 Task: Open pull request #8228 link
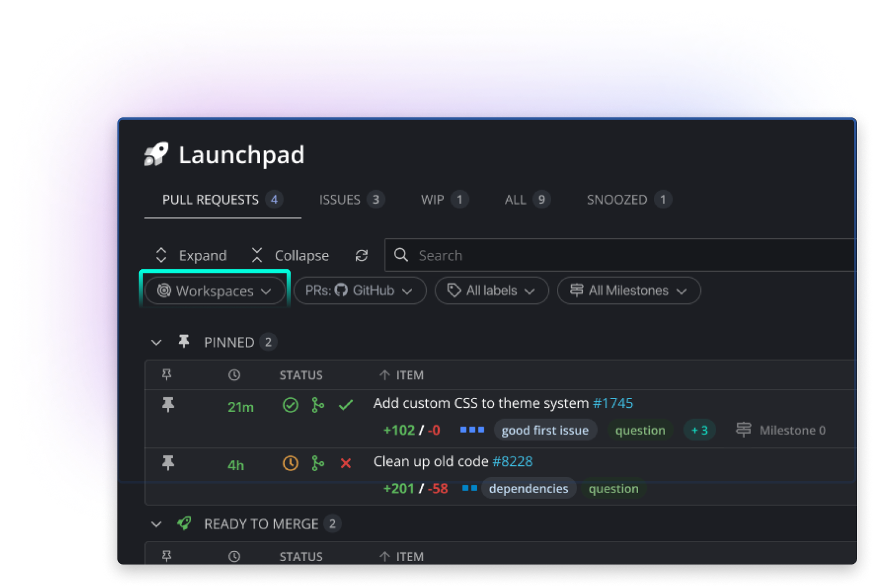point(513,461)
